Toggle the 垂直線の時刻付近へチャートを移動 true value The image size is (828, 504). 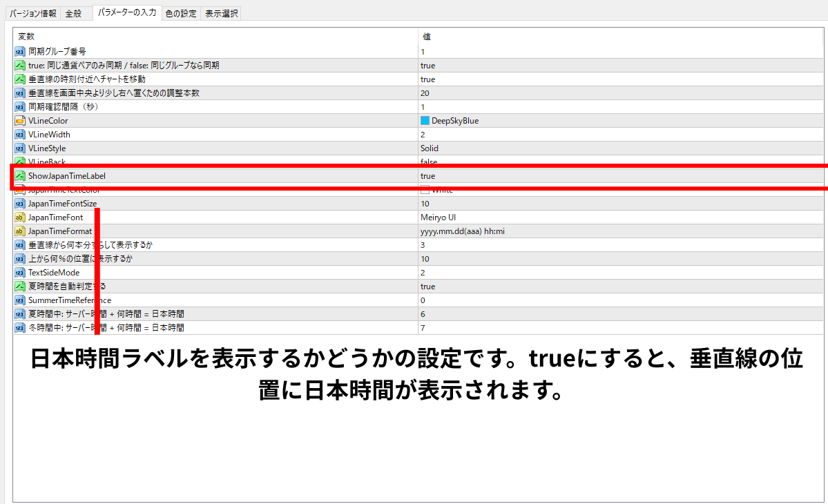427,79
